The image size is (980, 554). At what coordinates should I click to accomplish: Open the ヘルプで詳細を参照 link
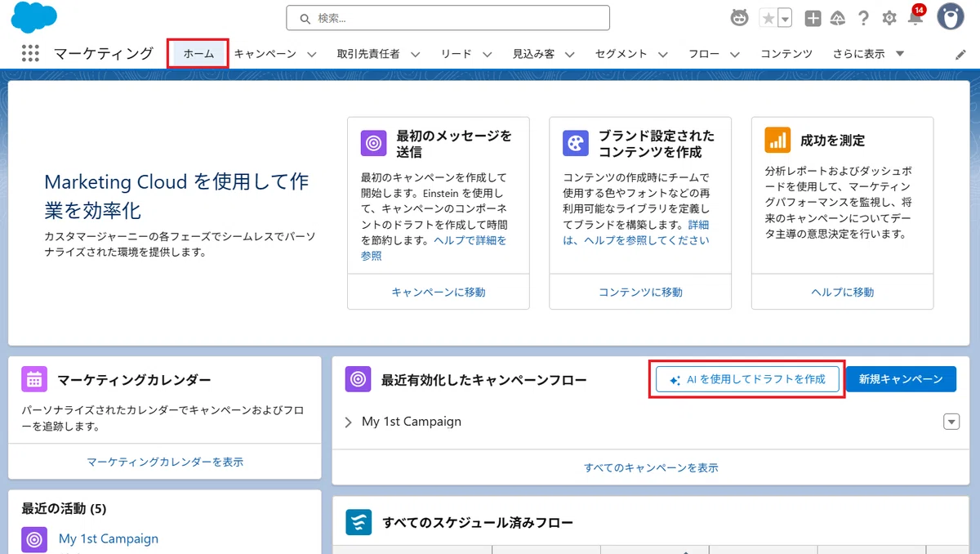point(434,248)
